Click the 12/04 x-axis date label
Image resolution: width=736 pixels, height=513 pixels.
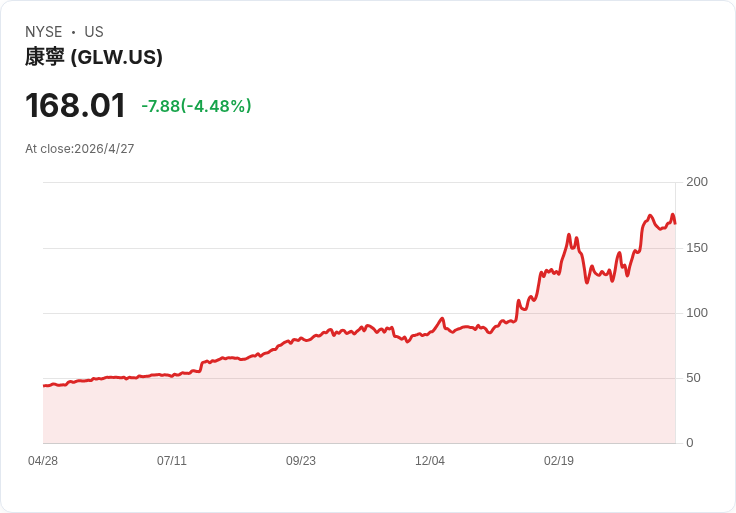click(x=430, y=461)
